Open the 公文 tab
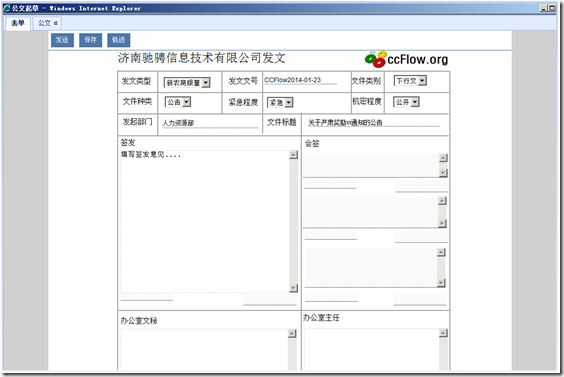 pyautogui.click(x=47, y=23)
